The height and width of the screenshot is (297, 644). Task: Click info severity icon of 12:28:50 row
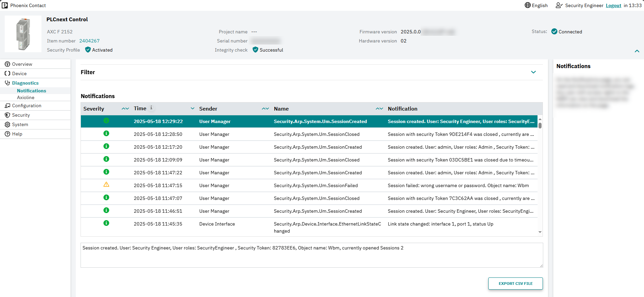(x=106, y=133)
